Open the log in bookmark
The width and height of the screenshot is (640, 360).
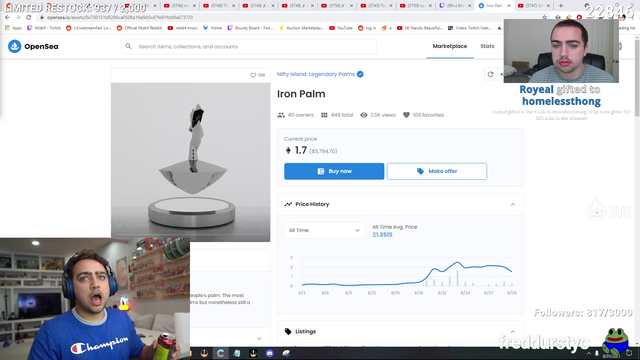click(x=367, y=28)
